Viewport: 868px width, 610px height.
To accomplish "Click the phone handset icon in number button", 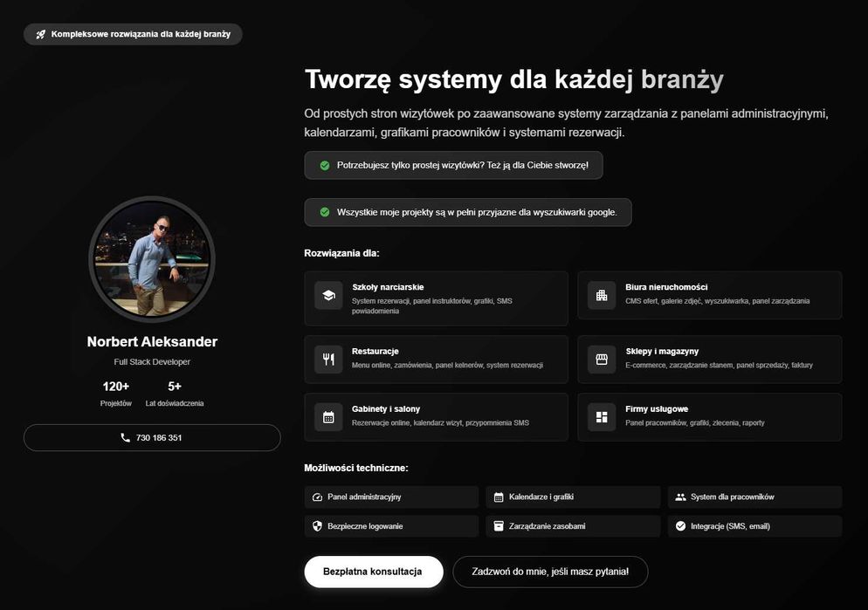I will click(125, 437).
